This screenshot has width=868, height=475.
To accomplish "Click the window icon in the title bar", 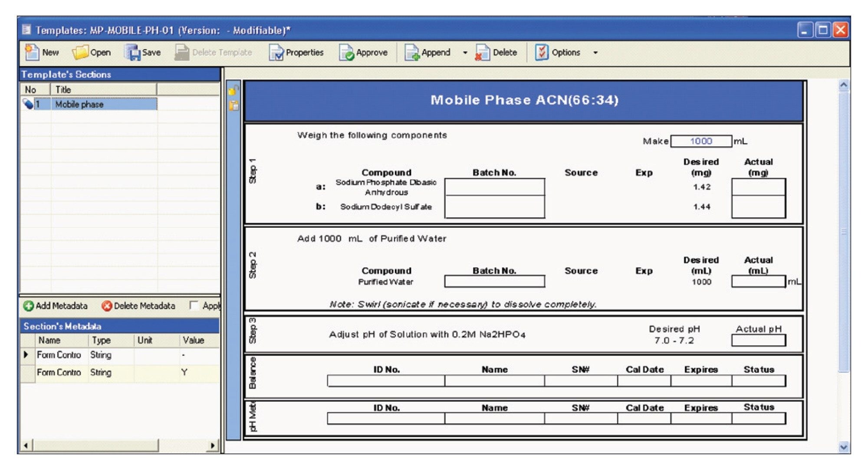I will tap(27, 29).
